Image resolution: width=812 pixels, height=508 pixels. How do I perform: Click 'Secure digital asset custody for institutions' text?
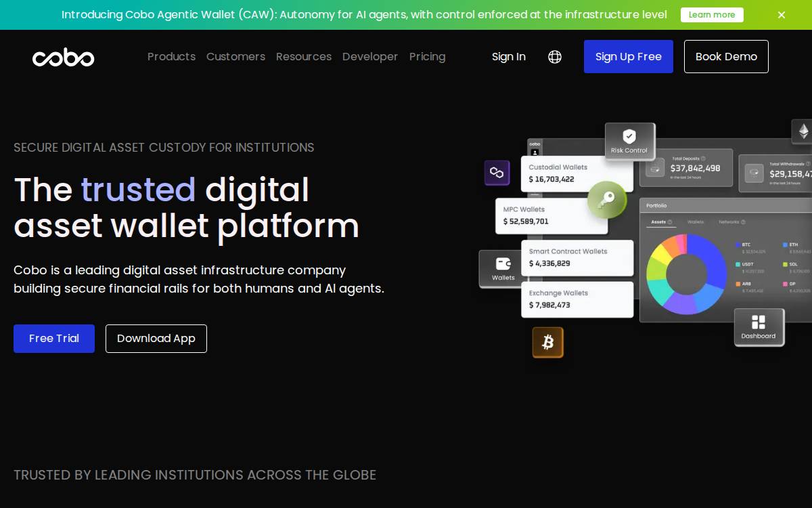tap(164, 148)
